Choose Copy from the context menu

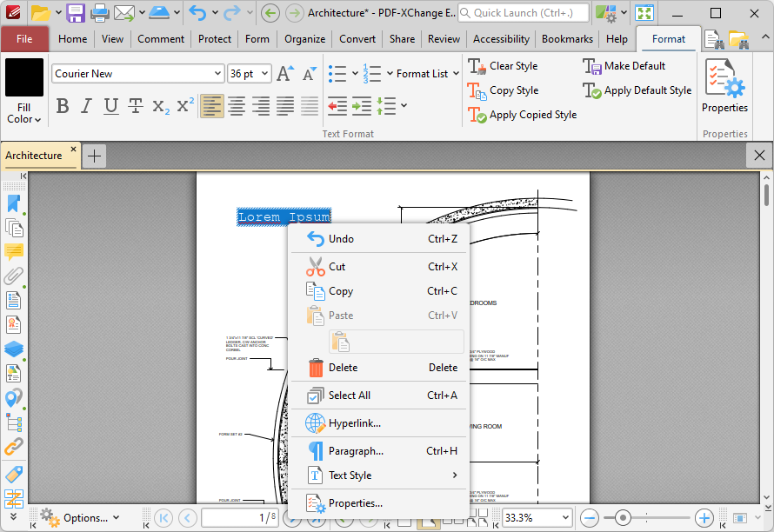(x=378, y=291)
